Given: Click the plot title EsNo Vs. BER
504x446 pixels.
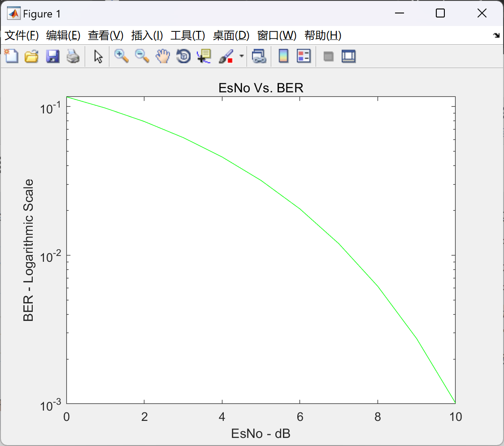Looking at the screenshot, I should pyautogui.click(x=261, y=88).
